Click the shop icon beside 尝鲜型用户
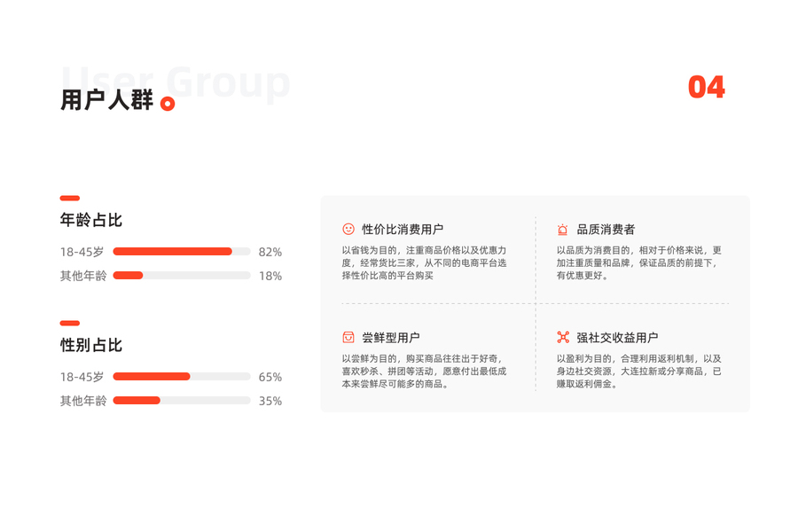Viewport: 798px width, 532px height. coord(348,337)
